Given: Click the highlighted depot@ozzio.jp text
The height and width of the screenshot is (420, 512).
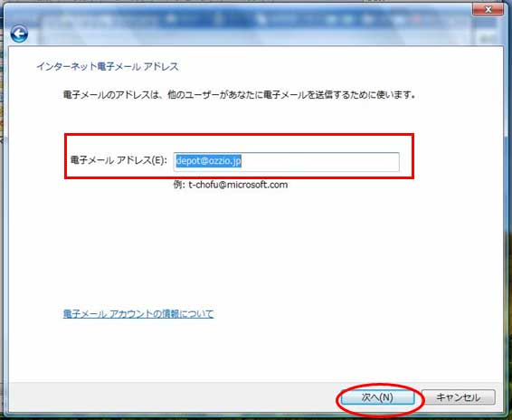Looking at the screenshot, I should coord(209,161).
